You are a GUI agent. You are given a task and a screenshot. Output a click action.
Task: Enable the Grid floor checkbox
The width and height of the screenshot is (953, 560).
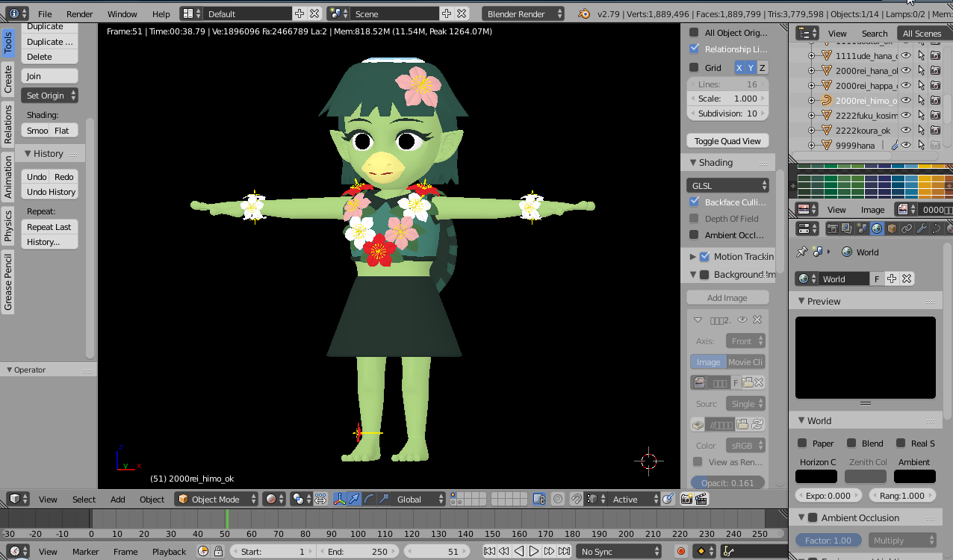(x=694, y=67)
